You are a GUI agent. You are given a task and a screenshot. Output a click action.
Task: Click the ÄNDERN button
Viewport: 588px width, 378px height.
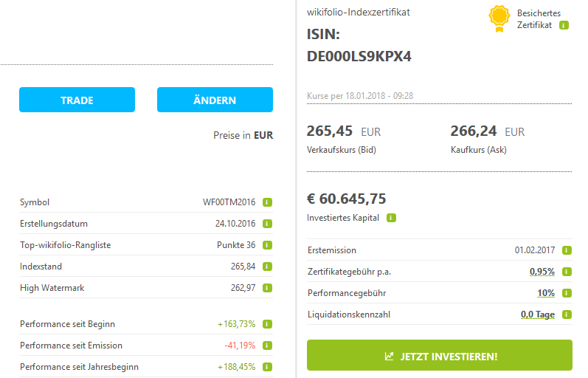click(x=215, y=100)
